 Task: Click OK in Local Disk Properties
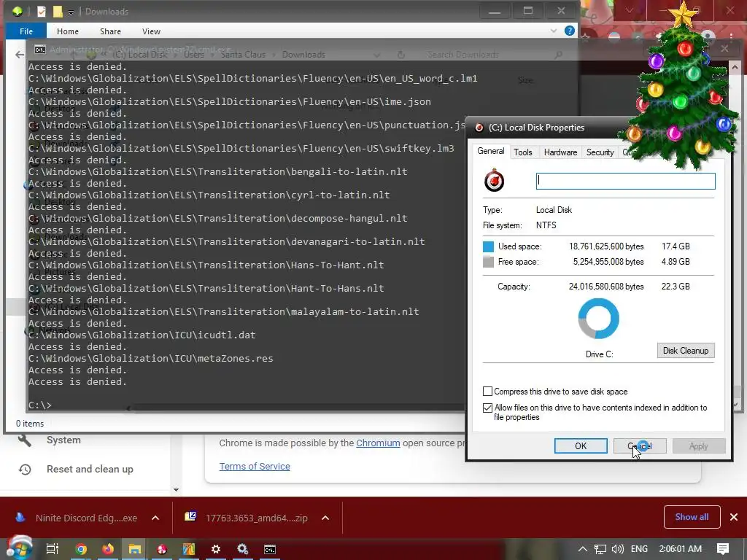tap(581, 446)
